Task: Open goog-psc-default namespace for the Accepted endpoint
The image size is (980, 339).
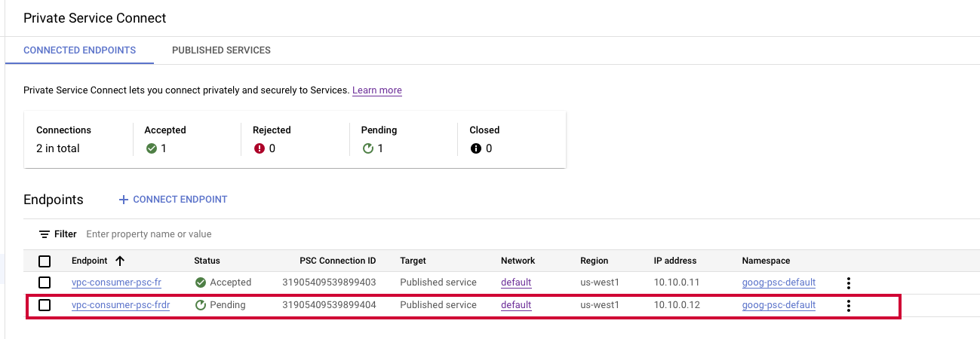Action: coord(779,282)
